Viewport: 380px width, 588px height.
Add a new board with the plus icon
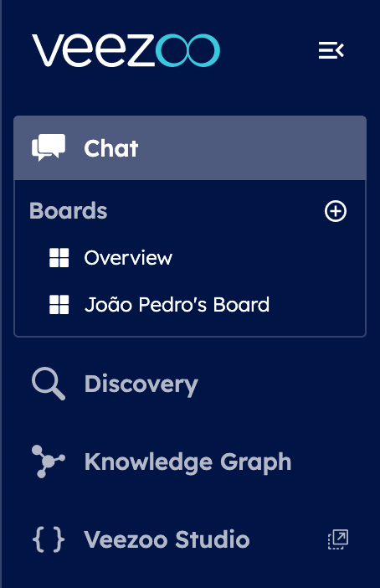(336, 211)
